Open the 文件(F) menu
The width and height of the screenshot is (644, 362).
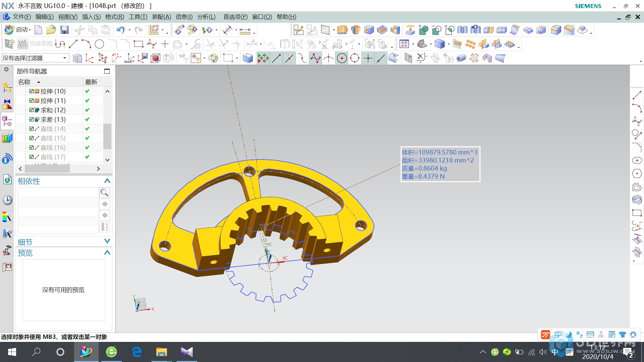(21, 17)
